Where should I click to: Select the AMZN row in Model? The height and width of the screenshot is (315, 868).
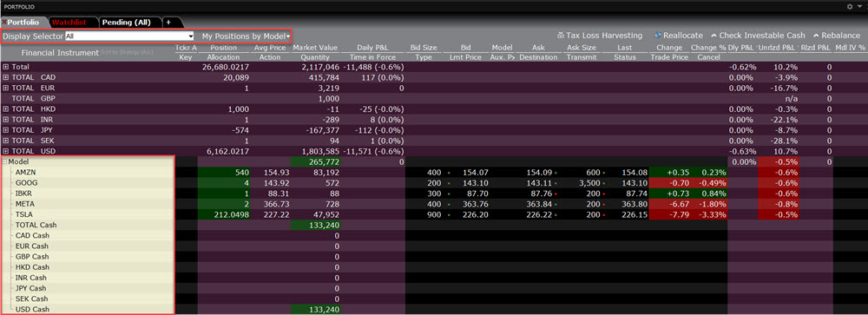tap(89, 172)
